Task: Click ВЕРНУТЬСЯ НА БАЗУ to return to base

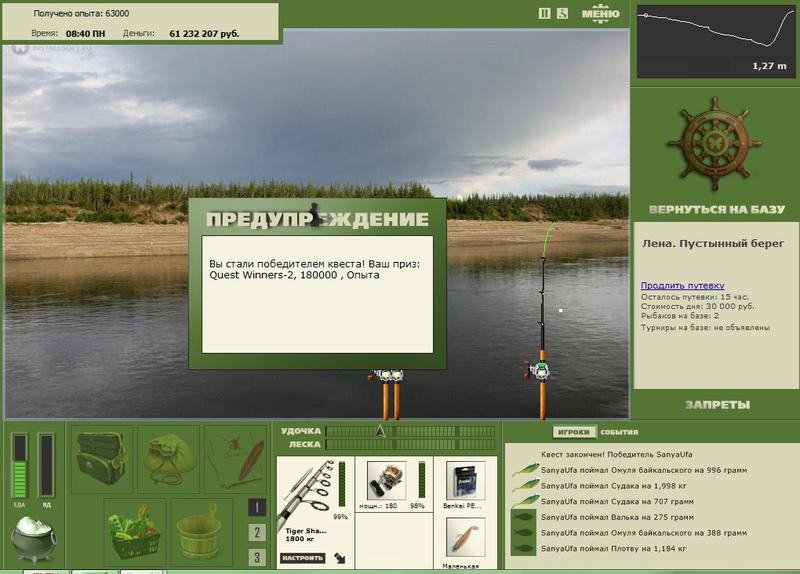Action: pyautogui.click(x=717, y=209)
